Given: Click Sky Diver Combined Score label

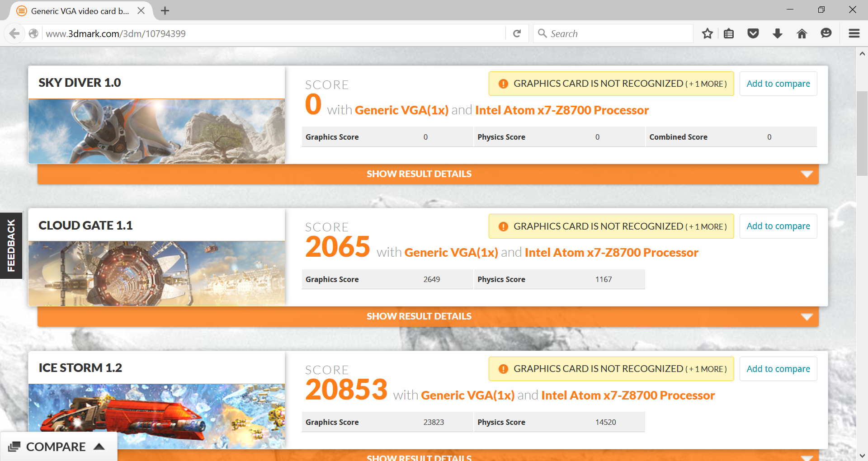Looking at the screenshot, I should (678, 137).
